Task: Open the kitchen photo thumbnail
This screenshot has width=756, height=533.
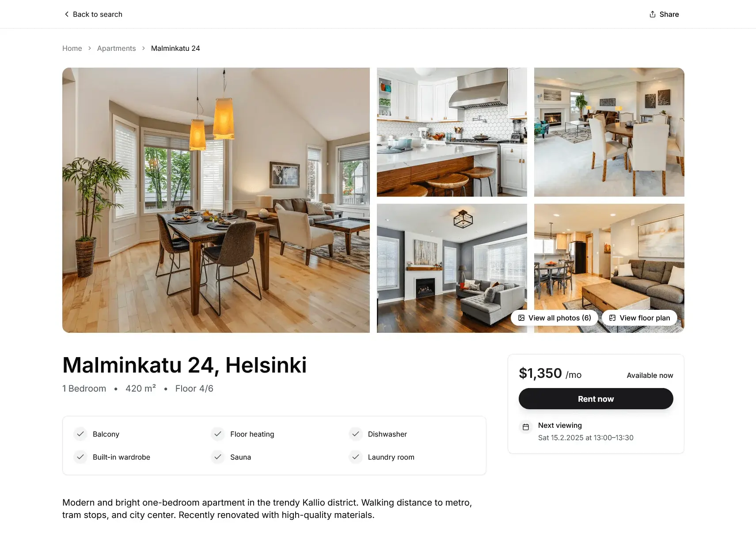Action: 452,132
